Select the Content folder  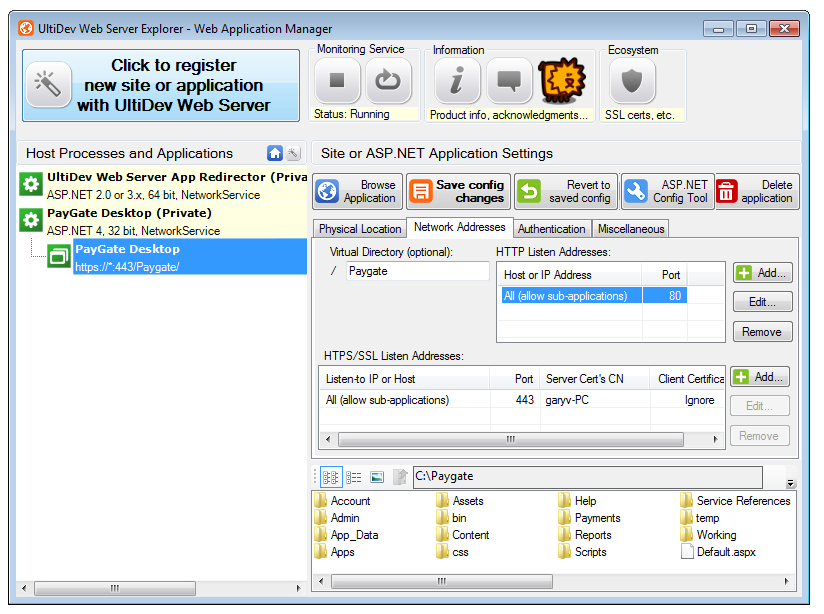(x=463, y=535)
